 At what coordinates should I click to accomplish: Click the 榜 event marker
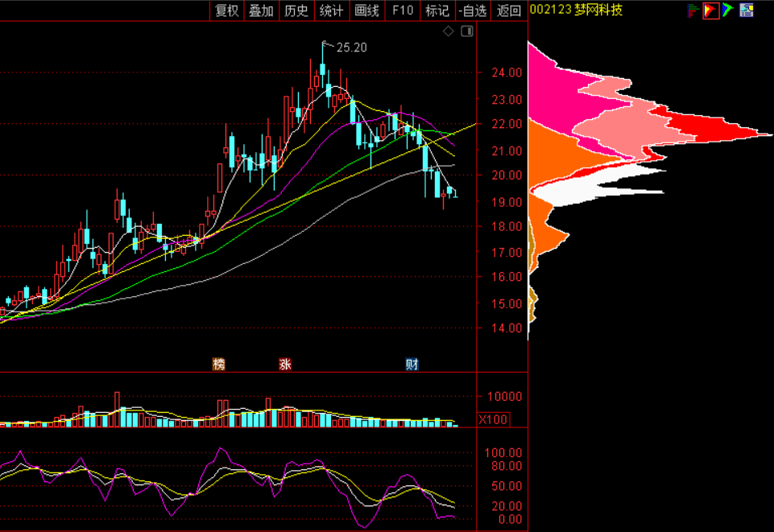tap(218, 365)
